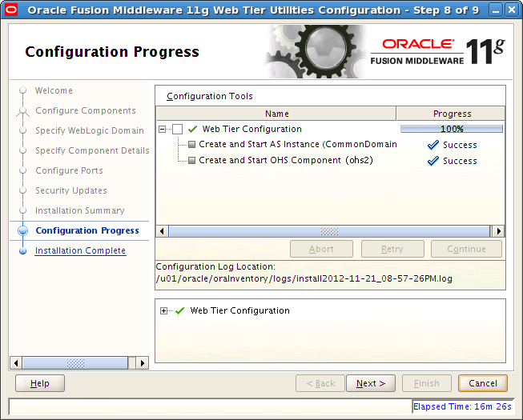This screenshot has height=420, width=523.
Task: Click the Configuration Progress step bullet icon
Action: tap(22, 230)
